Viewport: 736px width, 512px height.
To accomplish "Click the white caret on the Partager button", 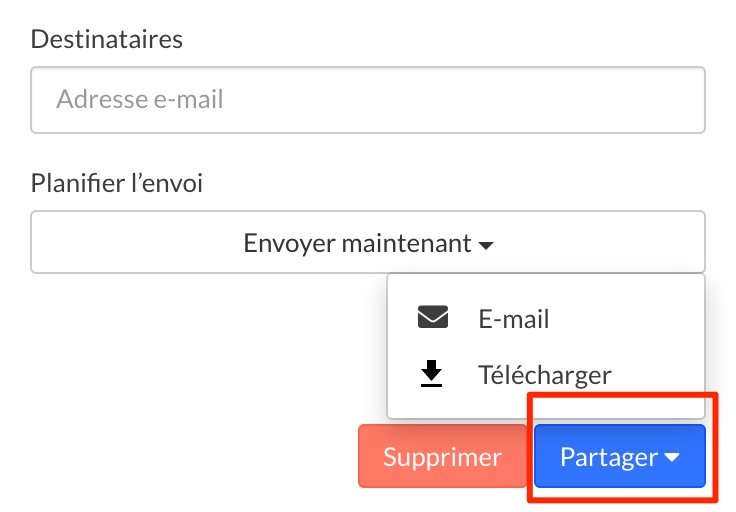I will click(672, 457).
